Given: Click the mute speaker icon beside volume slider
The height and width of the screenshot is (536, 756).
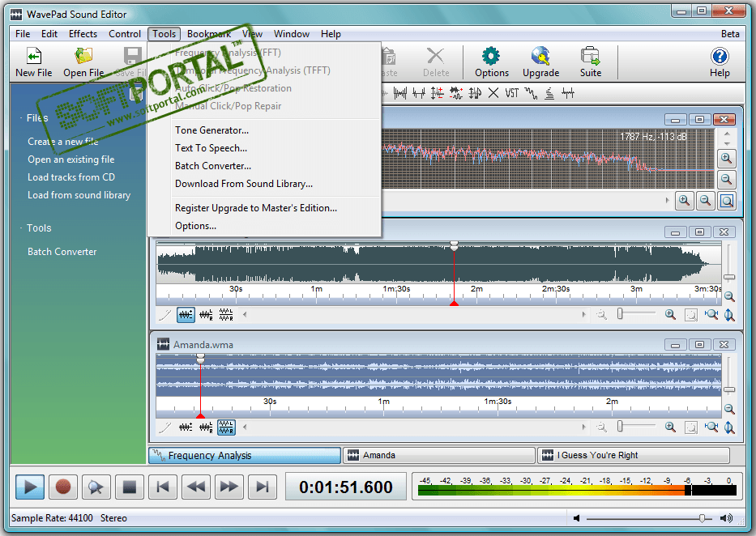Looking at the screenshot, I should (x=576, y=518).
